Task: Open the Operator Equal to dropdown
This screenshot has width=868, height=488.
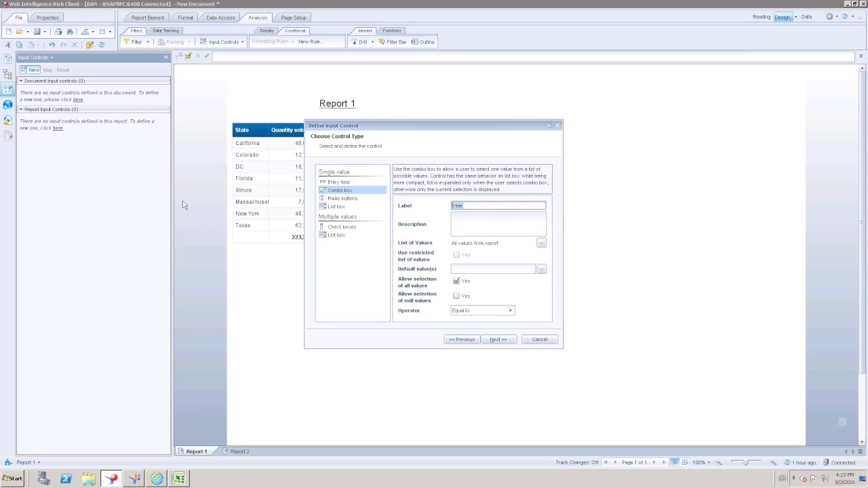Action: [x=483, y=310]
